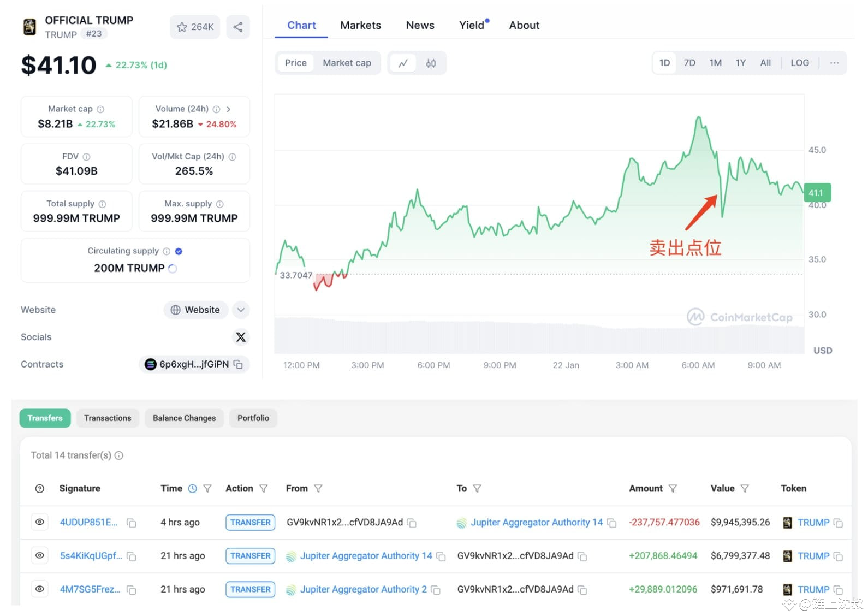
Task: Click the help icon in the Signature header
Action: tap(40, 489)
